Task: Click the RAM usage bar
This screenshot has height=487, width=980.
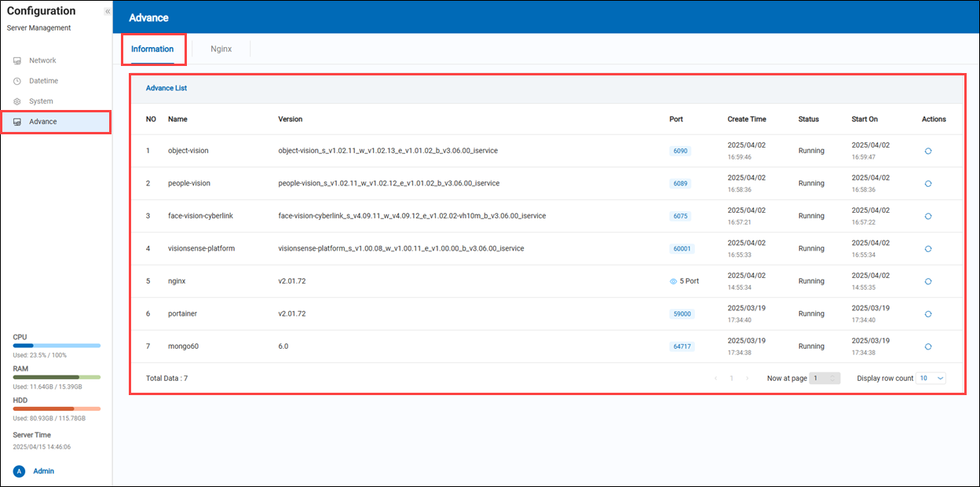Action: (x=57, y=377)
